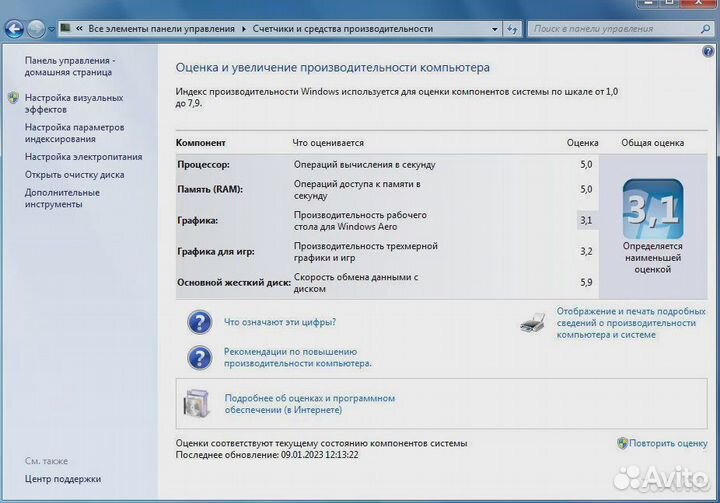
Task: Open 'Рекомендации по повышению производительности компьютера' link
Action: [298, 357]
